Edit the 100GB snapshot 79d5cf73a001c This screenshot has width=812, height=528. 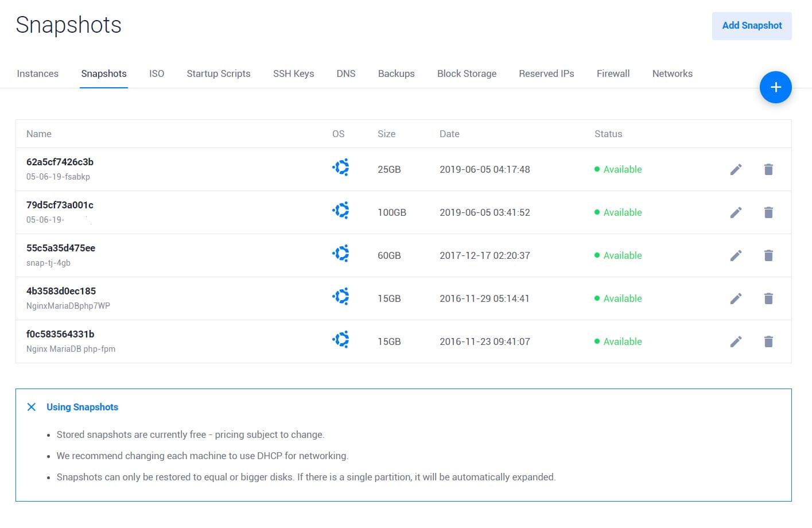pyautogui.click(x=736, y=212)
